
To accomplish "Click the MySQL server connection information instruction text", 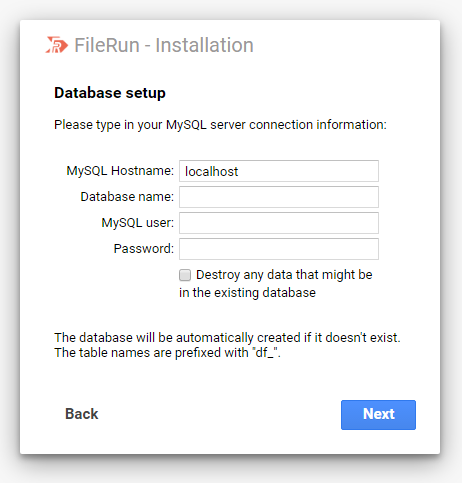I will [x=220, y=125].
